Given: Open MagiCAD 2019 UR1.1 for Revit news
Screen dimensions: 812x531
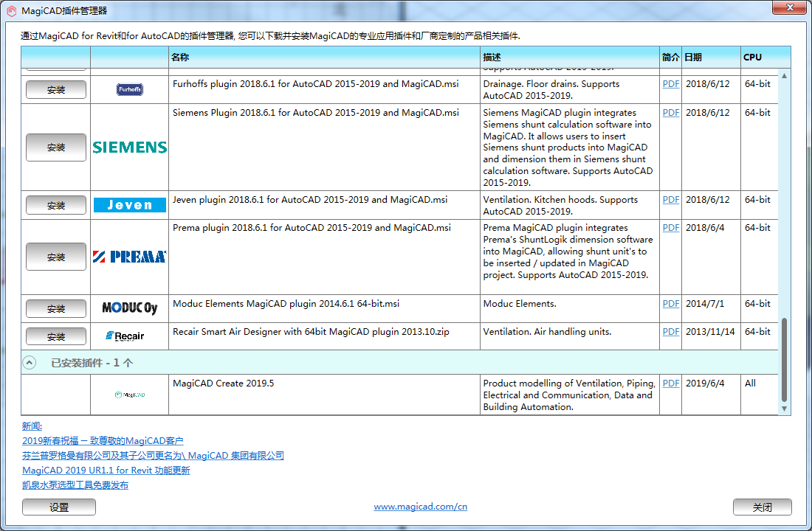Looking at the screenshot, I should click(106, 470).
